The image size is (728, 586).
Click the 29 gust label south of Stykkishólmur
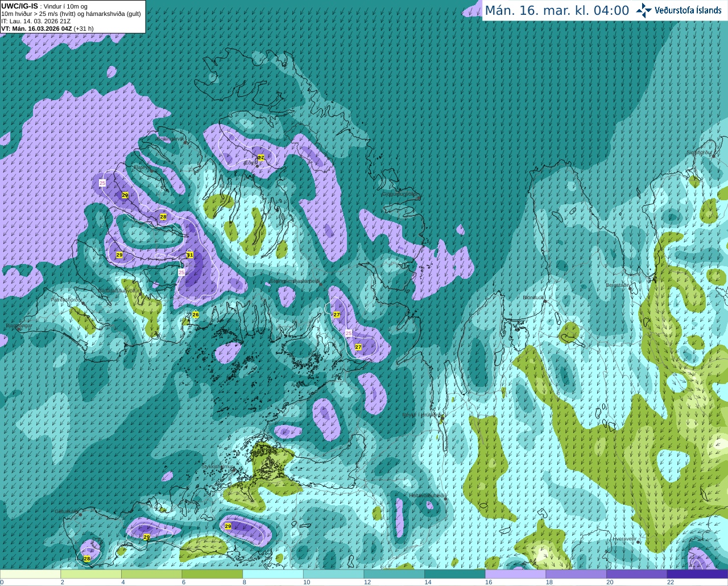(228, 526)
